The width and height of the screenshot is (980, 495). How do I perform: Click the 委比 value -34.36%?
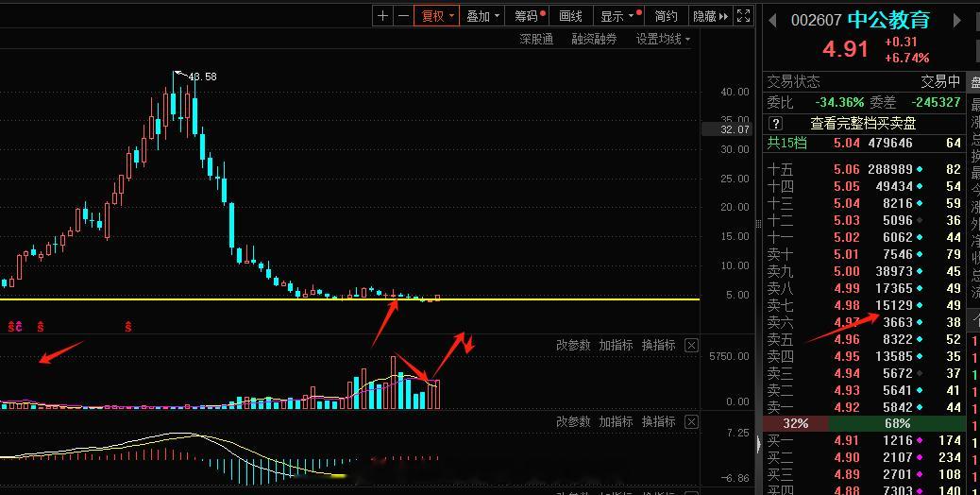839,102
